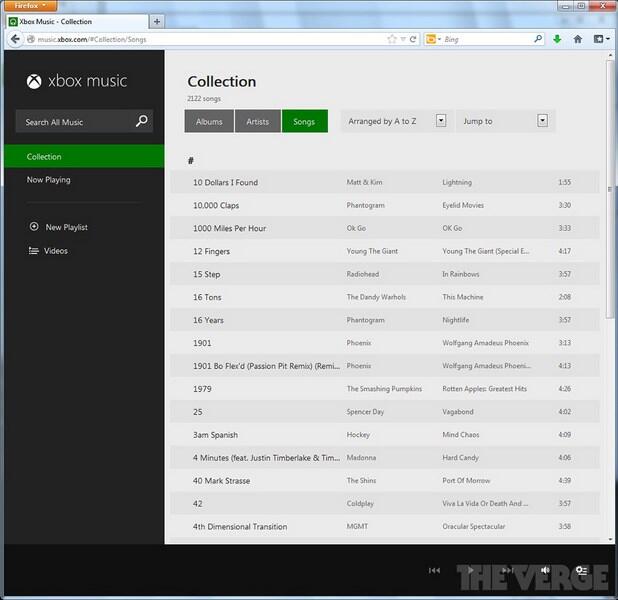Viewport: 618px width, 600px height.
Task: Go to Firefox home page icon
Action: point(578,39)
